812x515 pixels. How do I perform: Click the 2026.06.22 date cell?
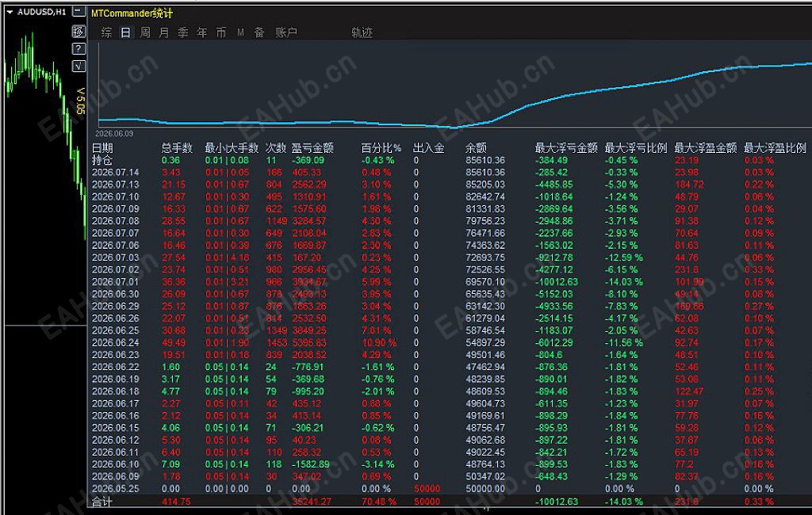tap(116, 367)
